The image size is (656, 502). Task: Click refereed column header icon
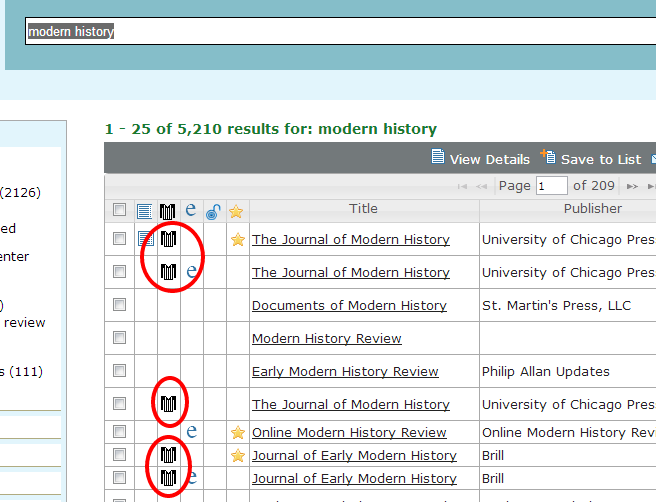pyautogui.click(x=167, y=212)
